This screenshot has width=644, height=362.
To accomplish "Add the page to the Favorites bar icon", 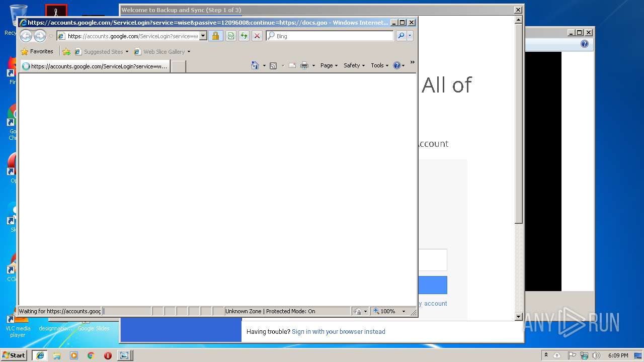I will pyautogui.click(x=66, y=51).
